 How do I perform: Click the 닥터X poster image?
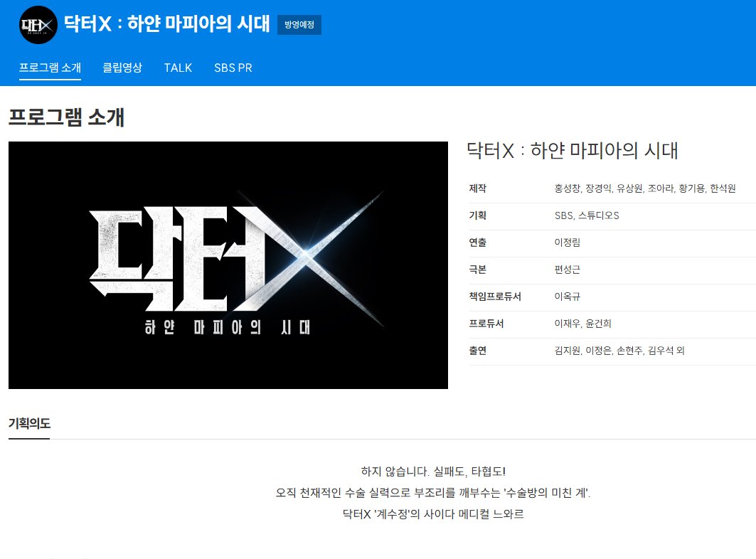point(228,265)
